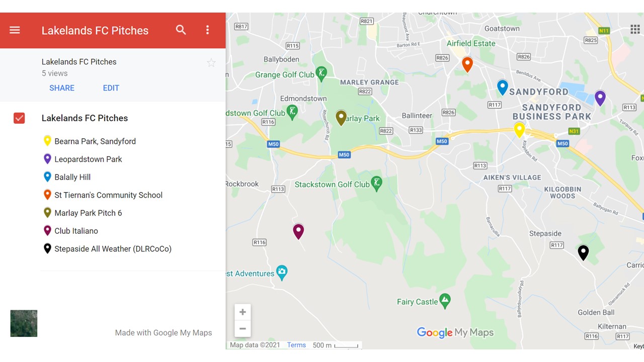Click the maroon Club Italiano map pin
Image resolution: width=644 pixels, height=362 pixels.
[x=298, y=231]
